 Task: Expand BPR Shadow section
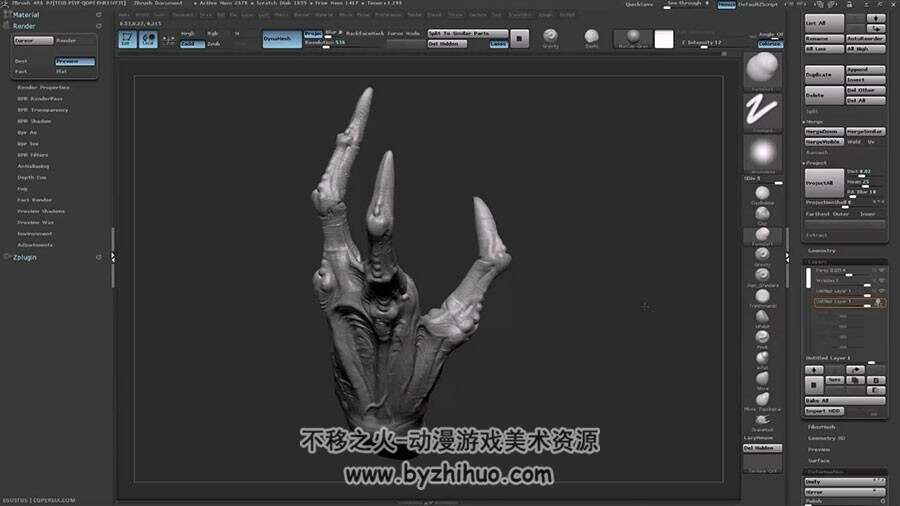34,121
